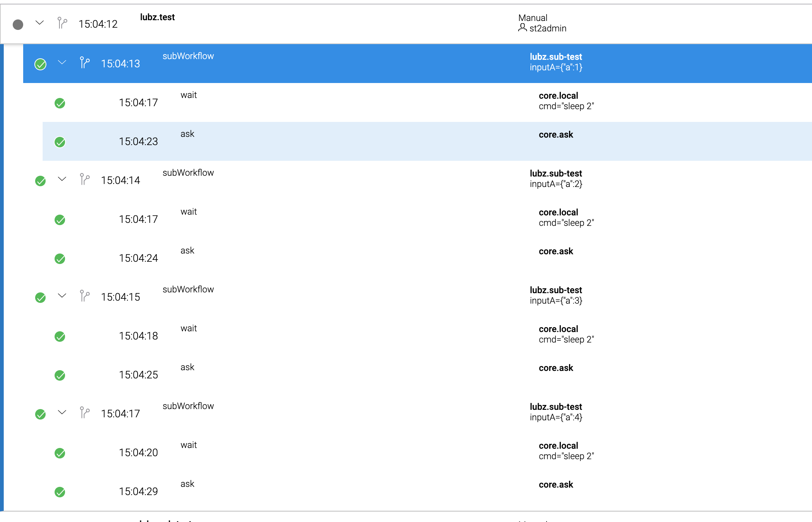The width and height of the screenshot is (812, 522).
Task: Click the gray status circle of lubz.test
Action: (x=18, y=24)
